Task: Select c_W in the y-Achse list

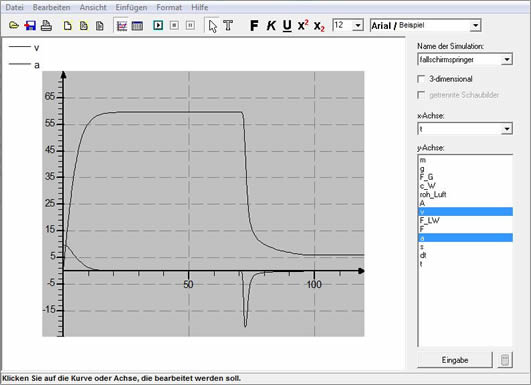Action: click(465, 186)
